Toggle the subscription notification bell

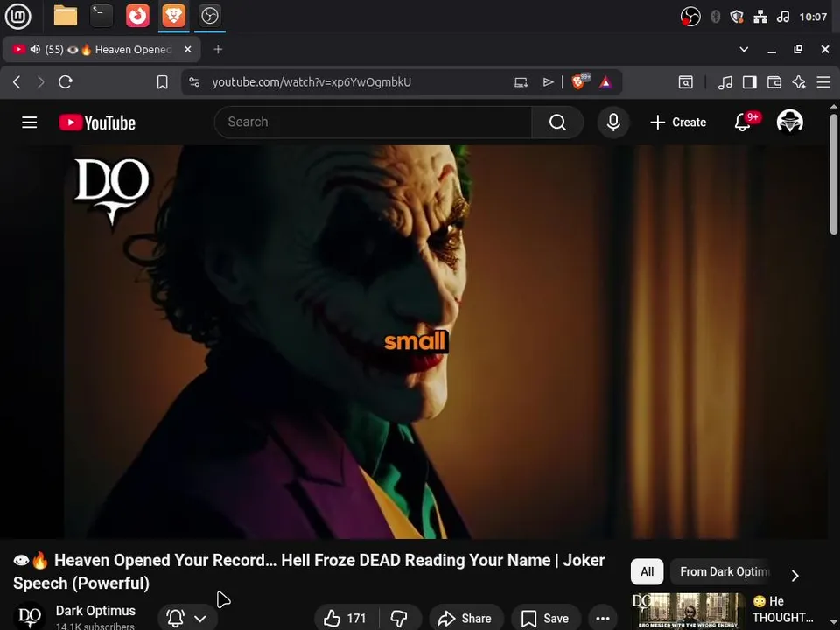click(175, 619)
